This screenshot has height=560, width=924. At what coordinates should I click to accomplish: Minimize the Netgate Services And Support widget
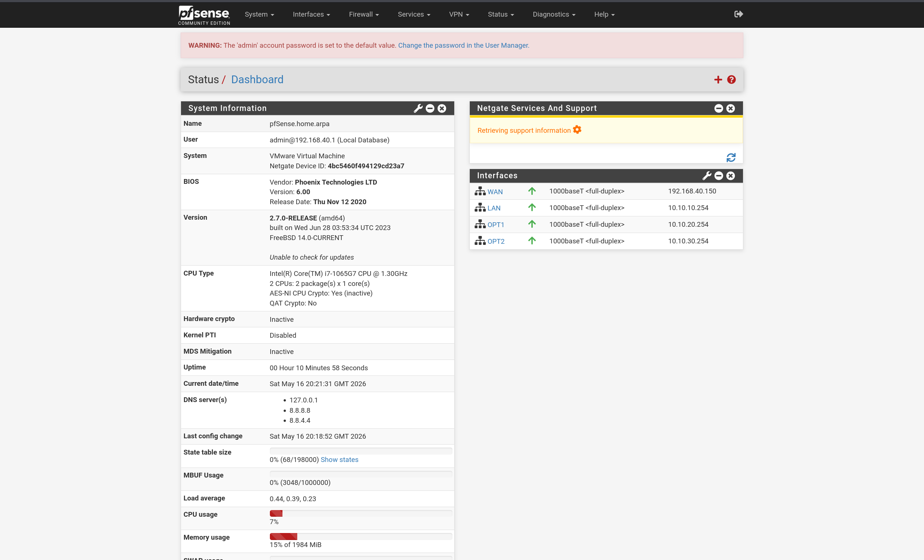[719, 108]
